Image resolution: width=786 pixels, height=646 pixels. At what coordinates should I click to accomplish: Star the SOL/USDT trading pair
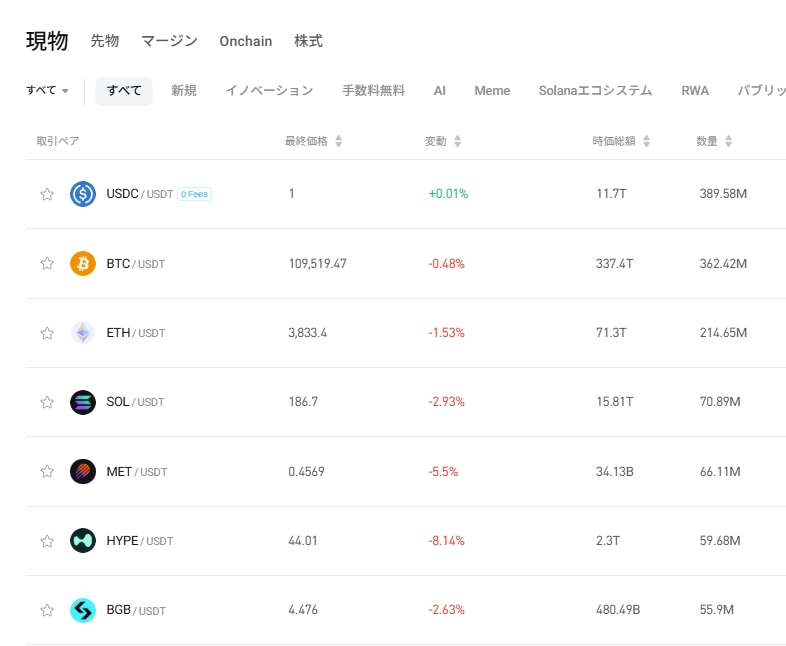point(47,402)
